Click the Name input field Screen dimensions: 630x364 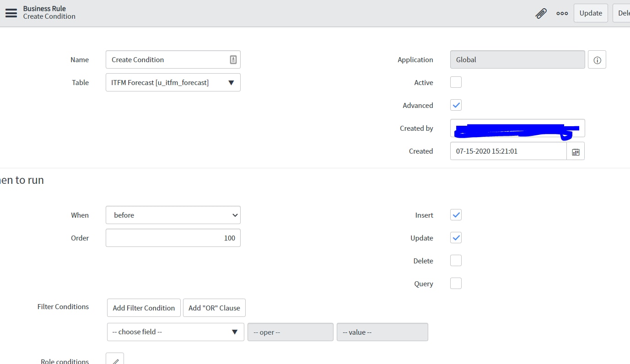click(173, 60)
